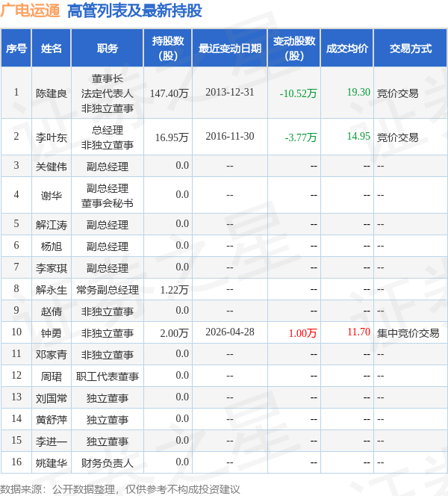Click row number 10
The width and height of the screenshot is (448, 496).
pos(16,332)
